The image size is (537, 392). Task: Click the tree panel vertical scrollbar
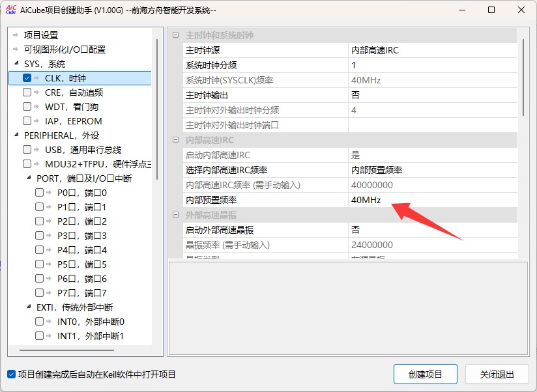coord(157,109)
